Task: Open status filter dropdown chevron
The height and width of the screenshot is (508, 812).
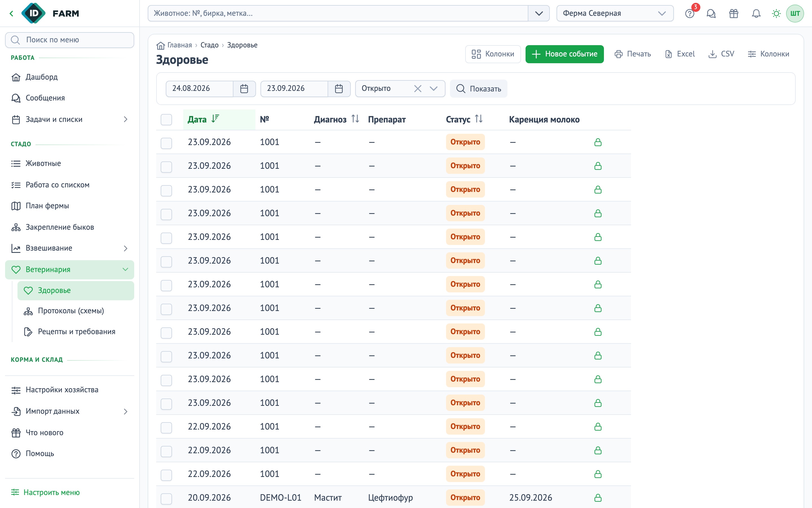Action: 434,89
